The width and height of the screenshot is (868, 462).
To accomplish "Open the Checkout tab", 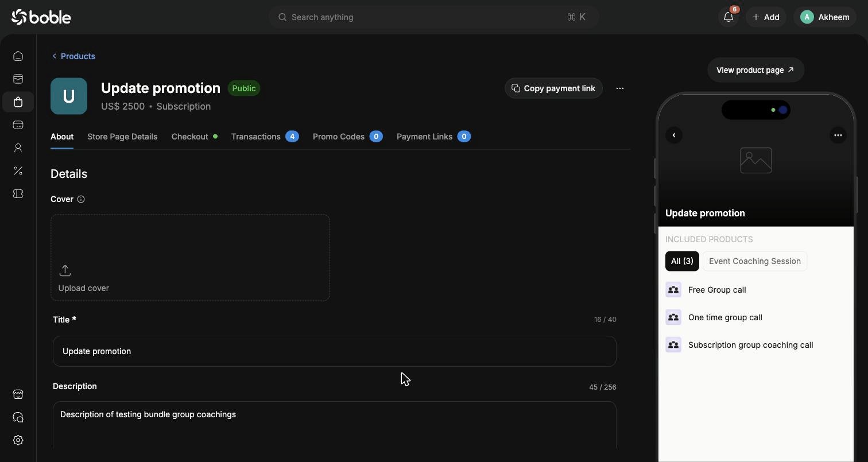I will (x=194, y=137).
